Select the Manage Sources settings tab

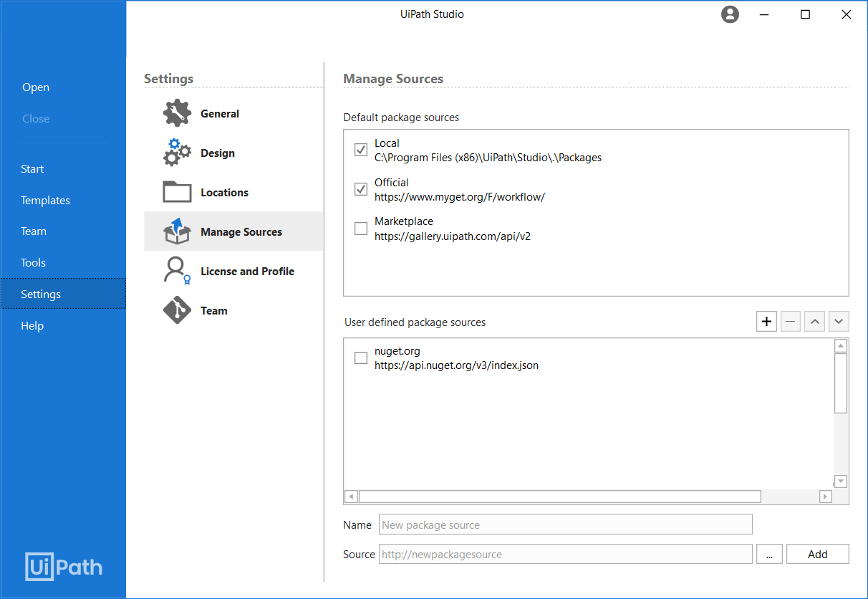coord(233,231)
